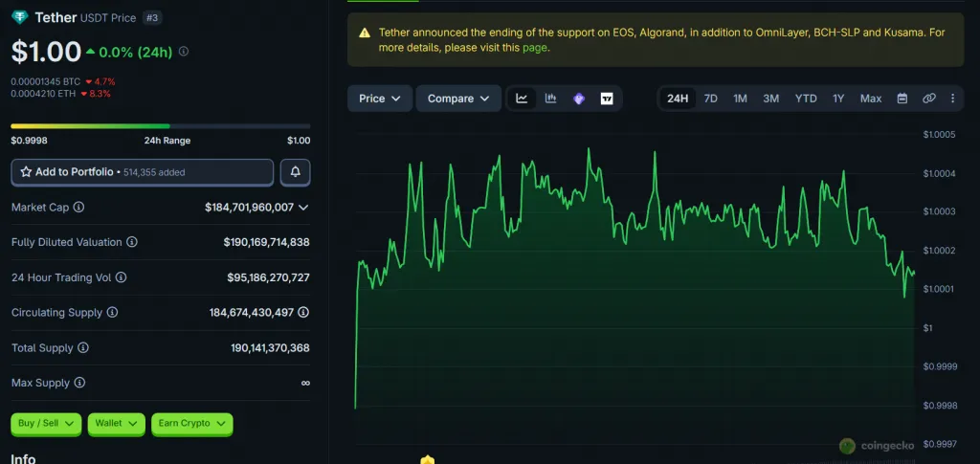Click the 190,141,370,368 total supply value
Screen dimensions: 980x464
click(270, 347)
